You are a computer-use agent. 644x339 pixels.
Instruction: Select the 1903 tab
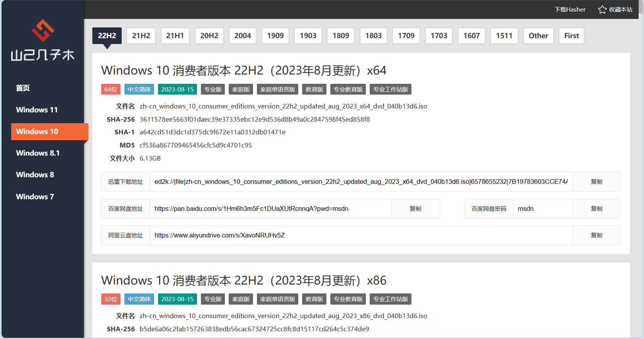click(308, 36)
